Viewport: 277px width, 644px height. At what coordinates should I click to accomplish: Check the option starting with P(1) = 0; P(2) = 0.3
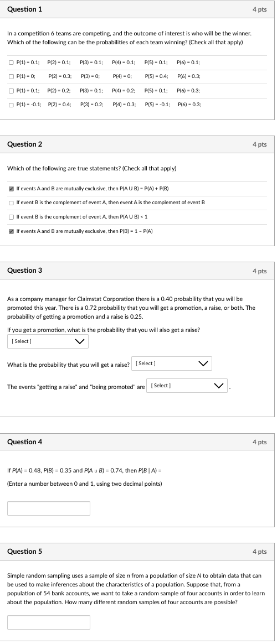pyautogui.click(x=11, y=76)
